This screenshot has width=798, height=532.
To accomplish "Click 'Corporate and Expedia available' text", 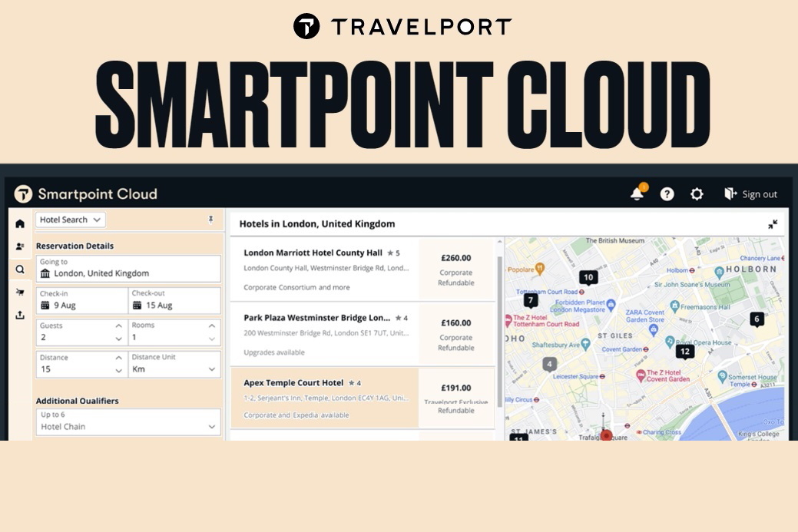I will coord(296,415).
